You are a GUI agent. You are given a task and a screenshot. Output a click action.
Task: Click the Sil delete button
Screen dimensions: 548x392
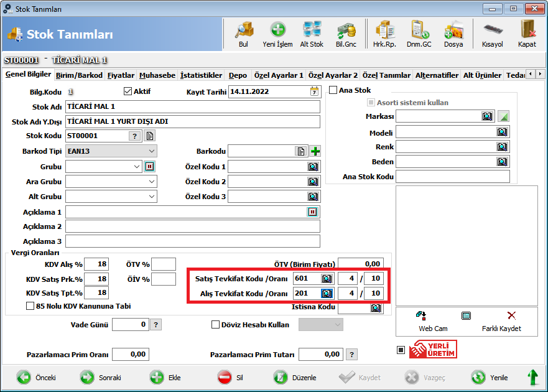point(230,378)
